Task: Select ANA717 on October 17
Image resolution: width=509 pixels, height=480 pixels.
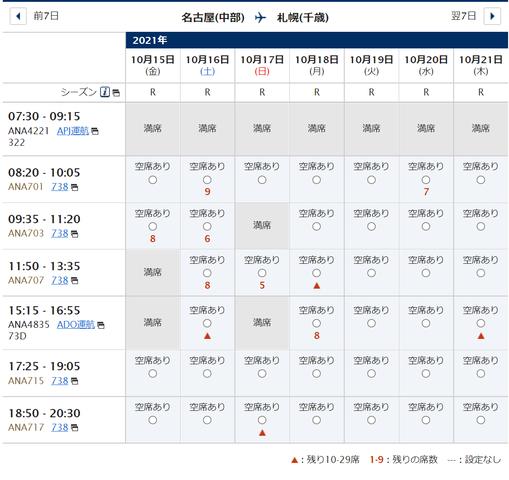Action: pyautogui.click(x=262, y=420)
